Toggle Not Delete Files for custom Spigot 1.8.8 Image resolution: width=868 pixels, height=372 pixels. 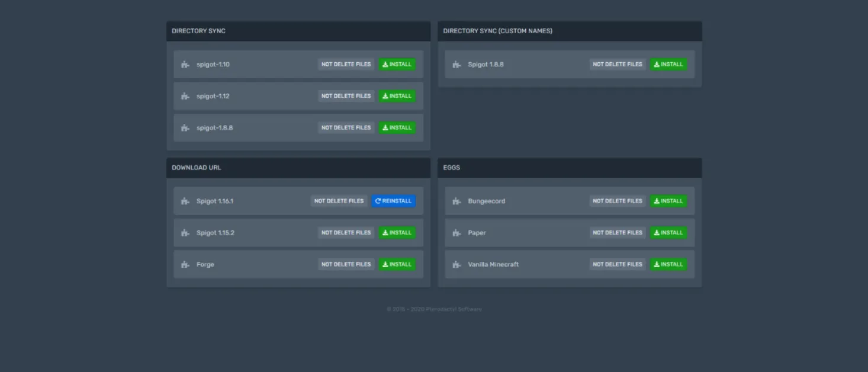coord(618,65)
